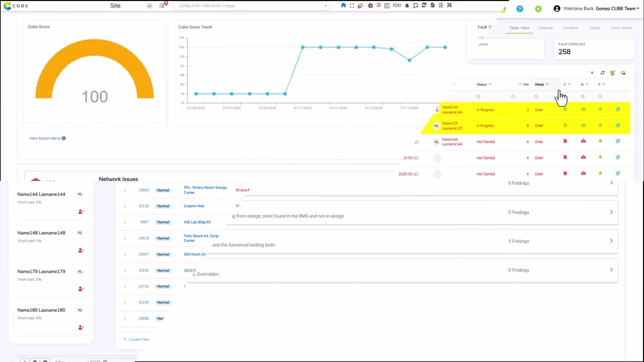Export fault table to Excel

[613, 73]
